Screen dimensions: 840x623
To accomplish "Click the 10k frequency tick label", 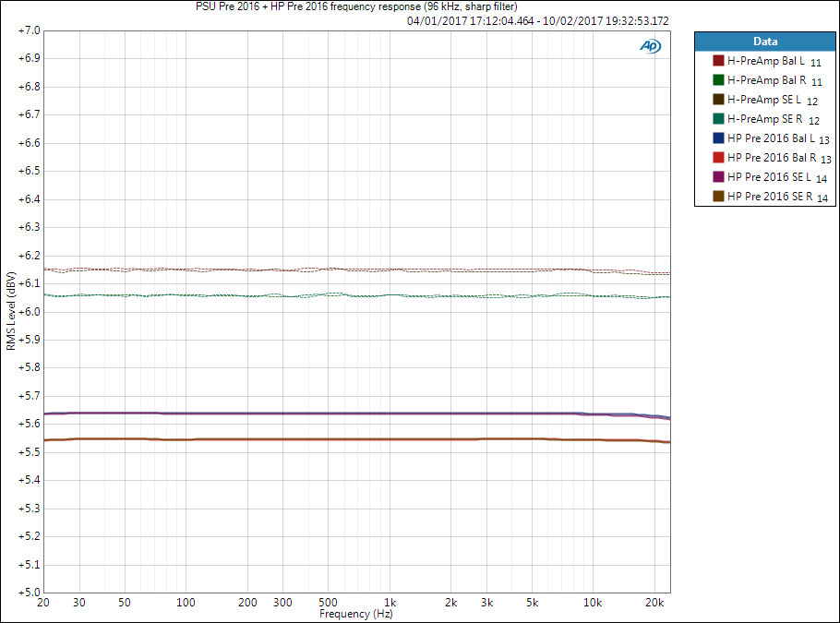I will pyautogui.click(x=593, y=603).
